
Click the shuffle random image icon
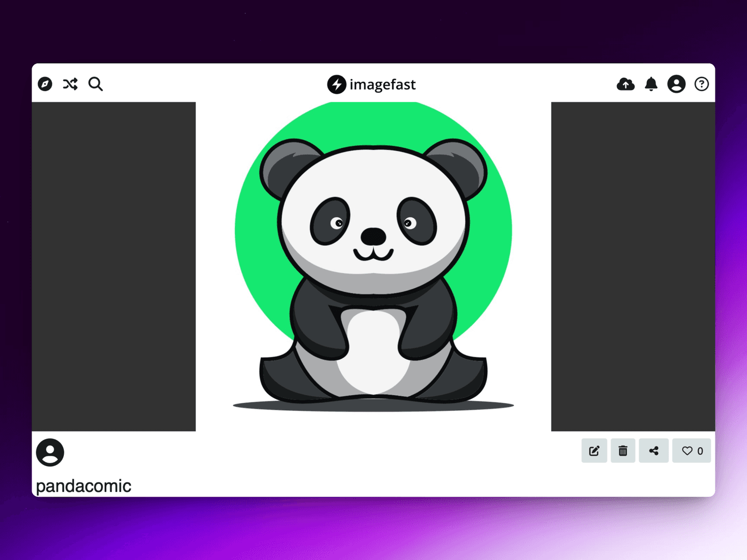pos(71,84)
